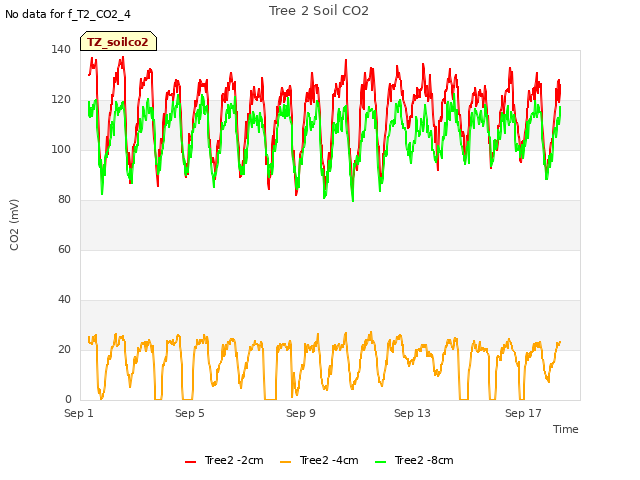Click the 0 y-axis tick label
The height and width of the screenshot is (480, 640).
pos(68,400)
